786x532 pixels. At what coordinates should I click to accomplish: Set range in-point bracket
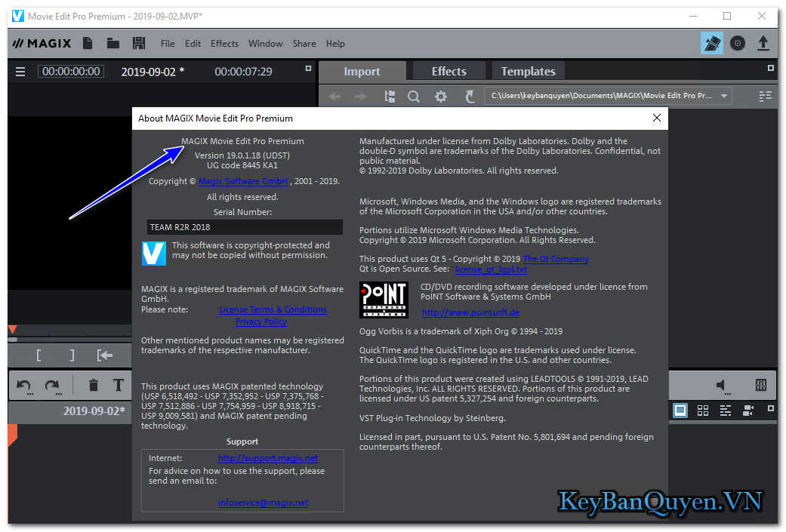39,355
